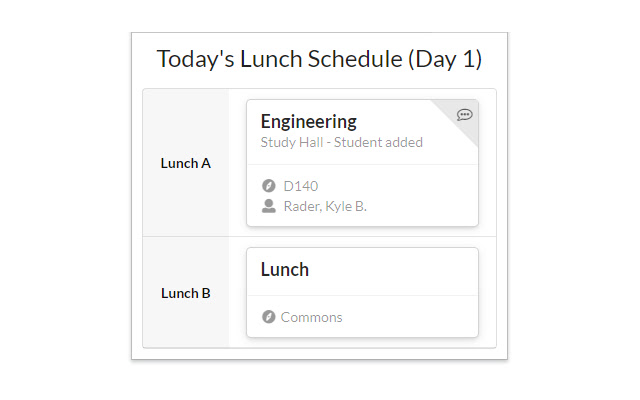Click the Commons location text
Viewport: 640px width, 400px height.
pos(311,317)
